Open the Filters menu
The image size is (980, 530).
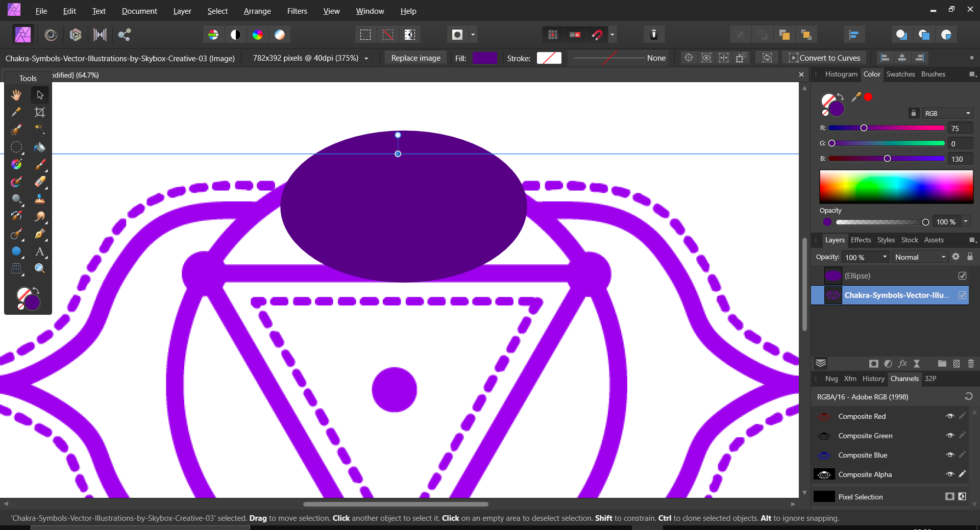coord(297,11)
